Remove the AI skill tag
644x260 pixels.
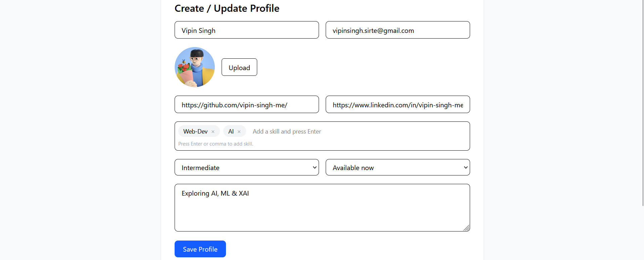pyautogui.click(x=239, y=132)
